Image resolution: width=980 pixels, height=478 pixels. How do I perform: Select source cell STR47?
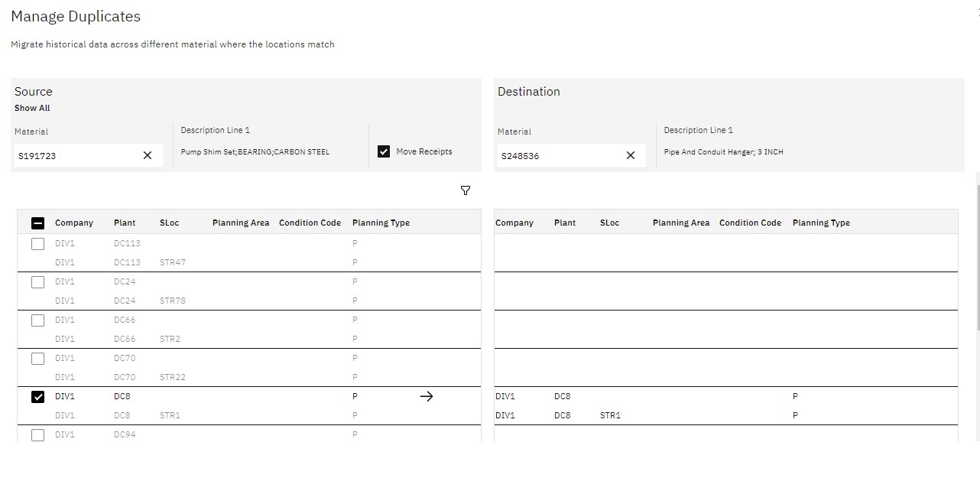coord(173,262)
